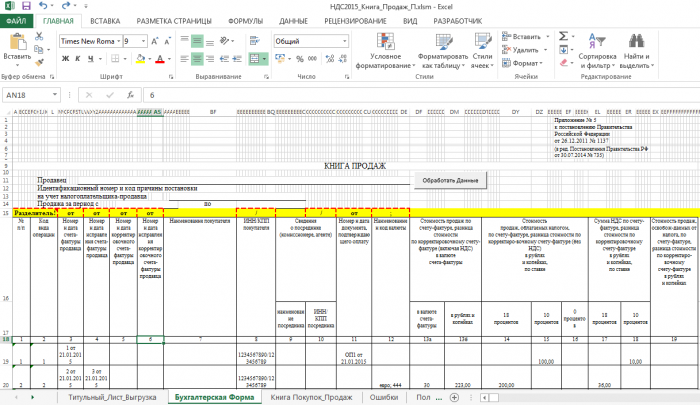Toggle Merge and Center cells button
The image size is (700, 405).
254,58
